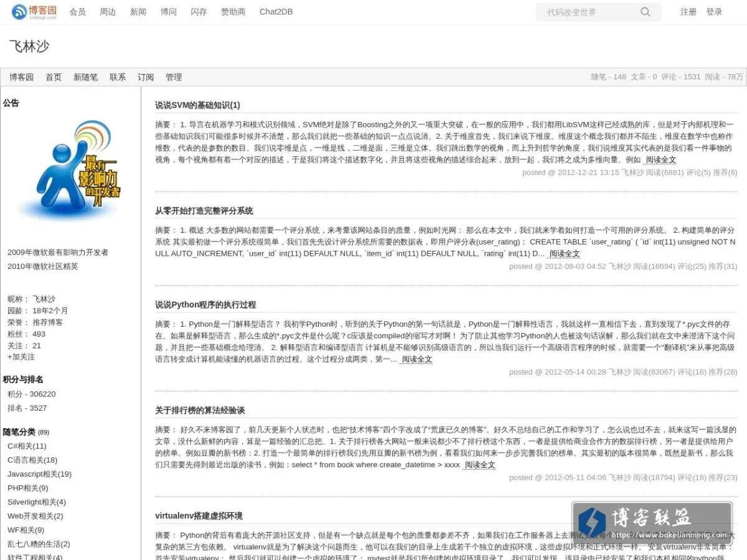The image size is (747, 560).
Task: Click the 注册 link
Action: tap(688, 12)
